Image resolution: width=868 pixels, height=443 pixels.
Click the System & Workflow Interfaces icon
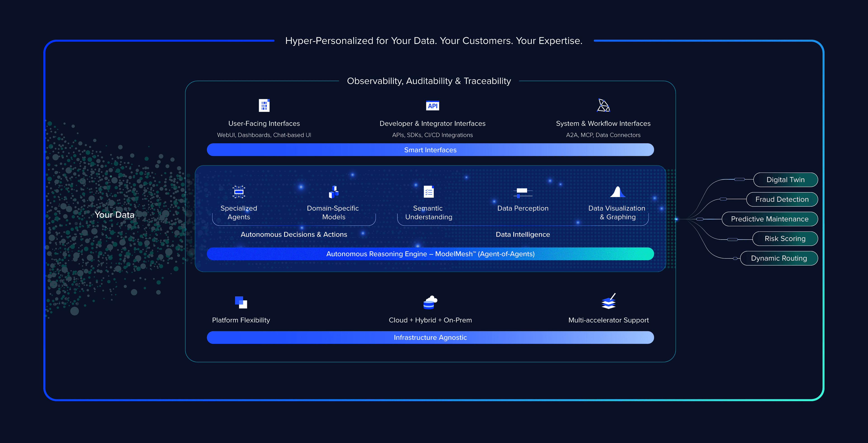[x=603, y=105]
